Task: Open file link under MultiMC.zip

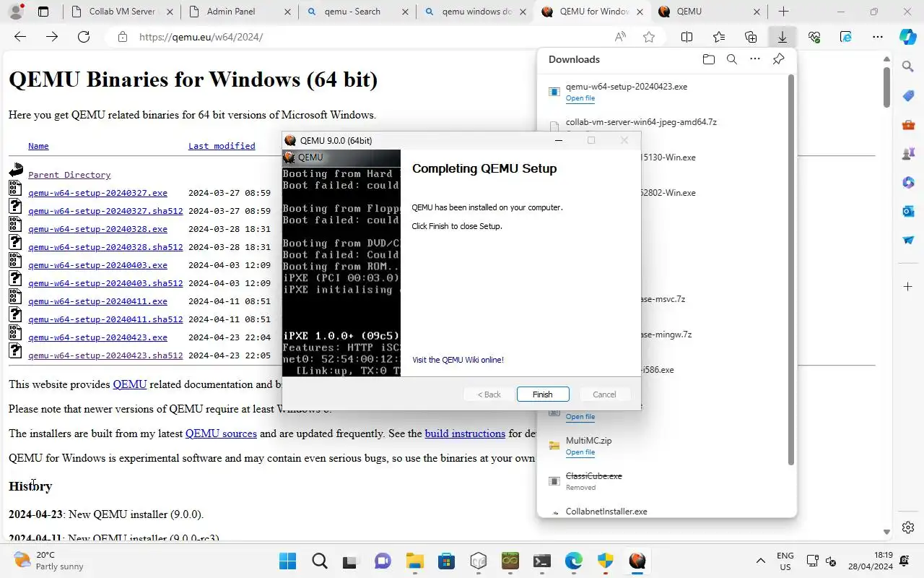Action: pyautogui.click(x=580, y=452)
